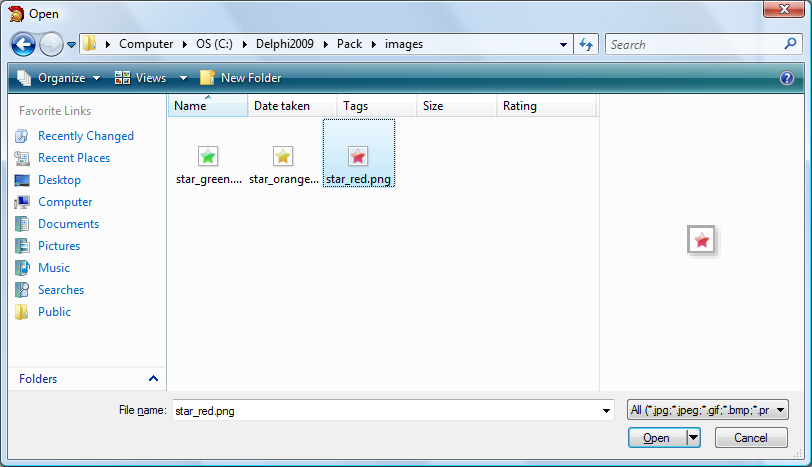Open the Organize menu
This screenshot has width=812, height=467.
[59, 78]
